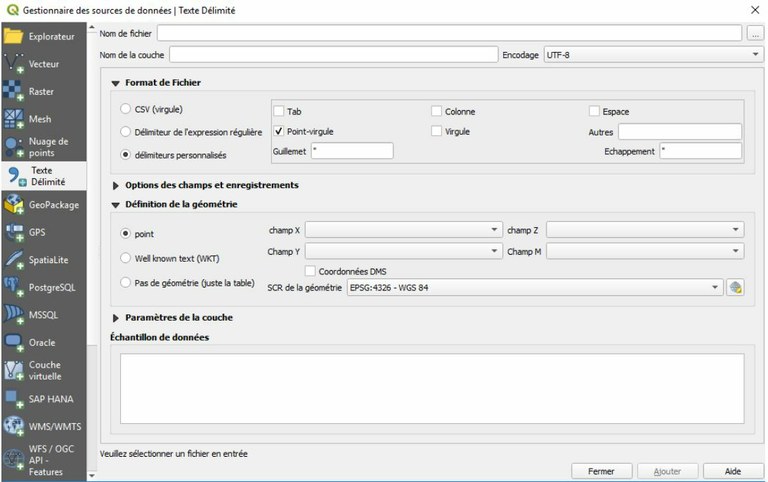Open the Mesh source icon
Screen dimensions: 768x482
(x=14, y=119)
